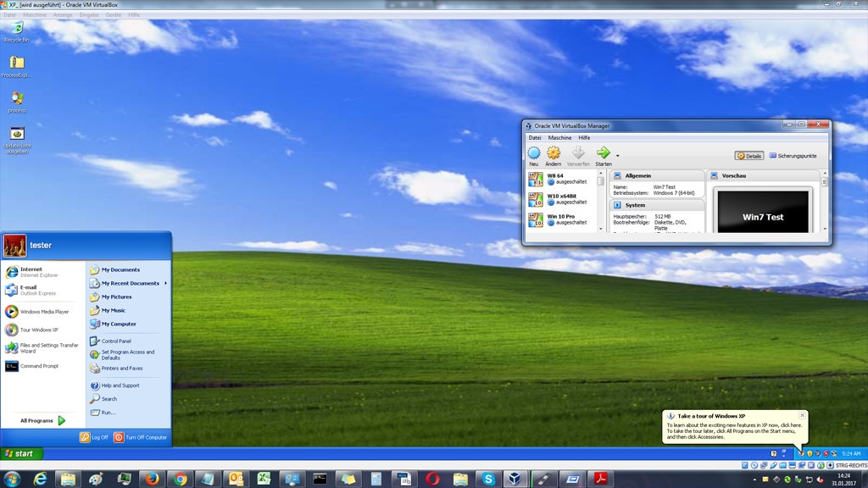Image resolution: width=868 pixels, height=488 pixels.
Task: Open Anzeige menu of XP VM window
Action: pyautogui.click(x=63, y=15)
